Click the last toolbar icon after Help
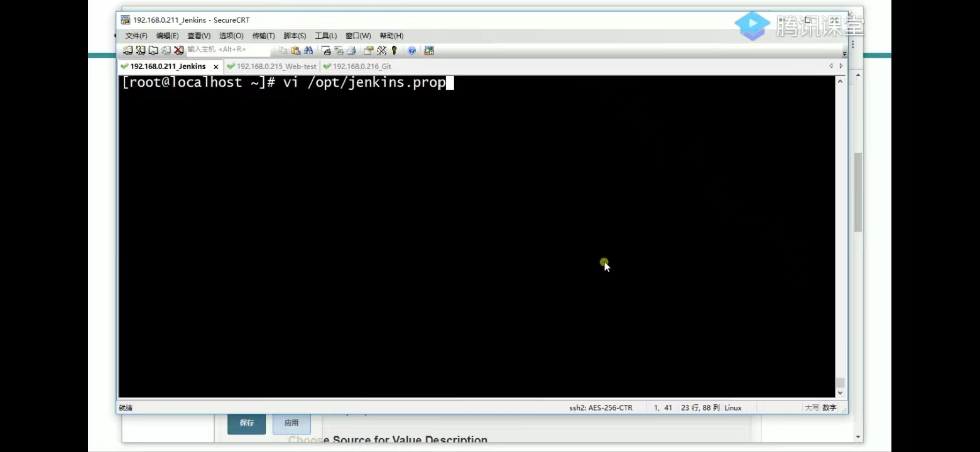Image resolution: width=980 pixels, height=452 pixels. (429, 50)
